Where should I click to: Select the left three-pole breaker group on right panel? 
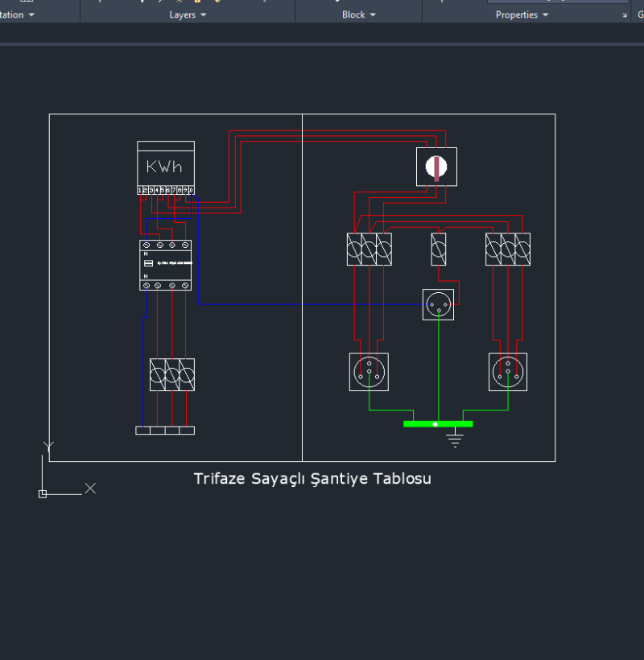pos(369,249)
